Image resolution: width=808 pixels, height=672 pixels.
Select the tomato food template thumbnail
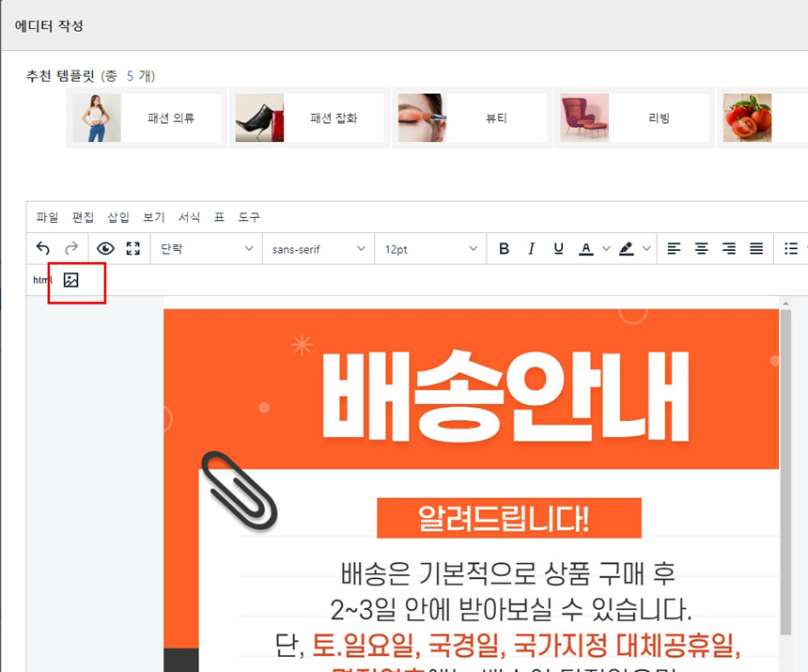click(x=747, y=117)
